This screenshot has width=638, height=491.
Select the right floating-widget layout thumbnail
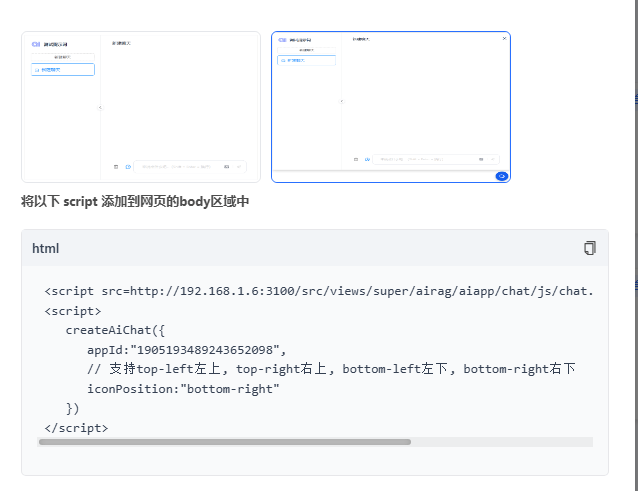[391, 107]
